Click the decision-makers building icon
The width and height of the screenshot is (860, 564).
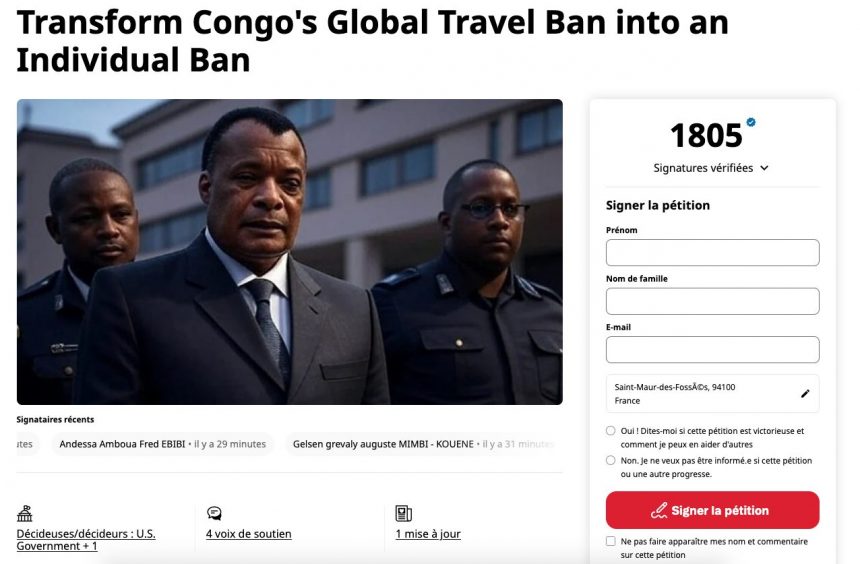[x=25, y=514]
